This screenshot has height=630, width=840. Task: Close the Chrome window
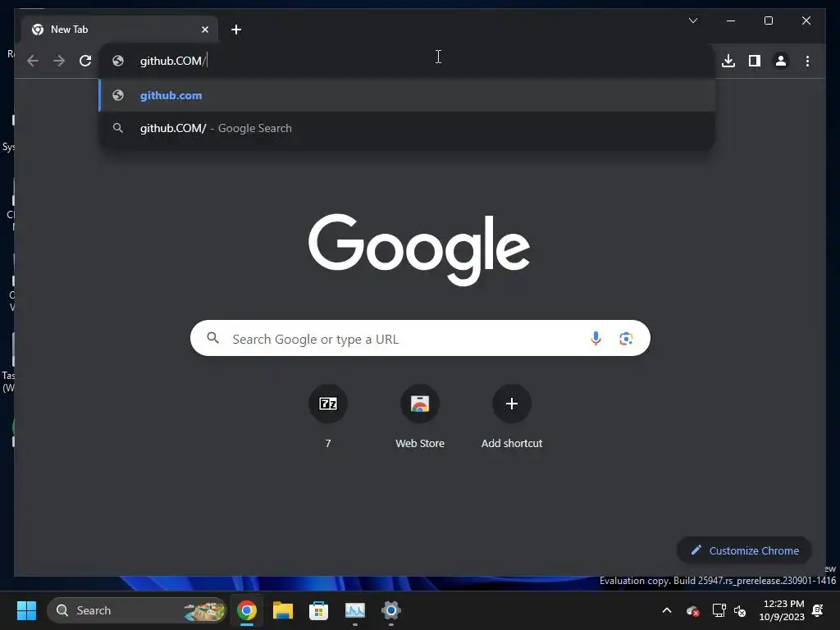pos(806,21)
